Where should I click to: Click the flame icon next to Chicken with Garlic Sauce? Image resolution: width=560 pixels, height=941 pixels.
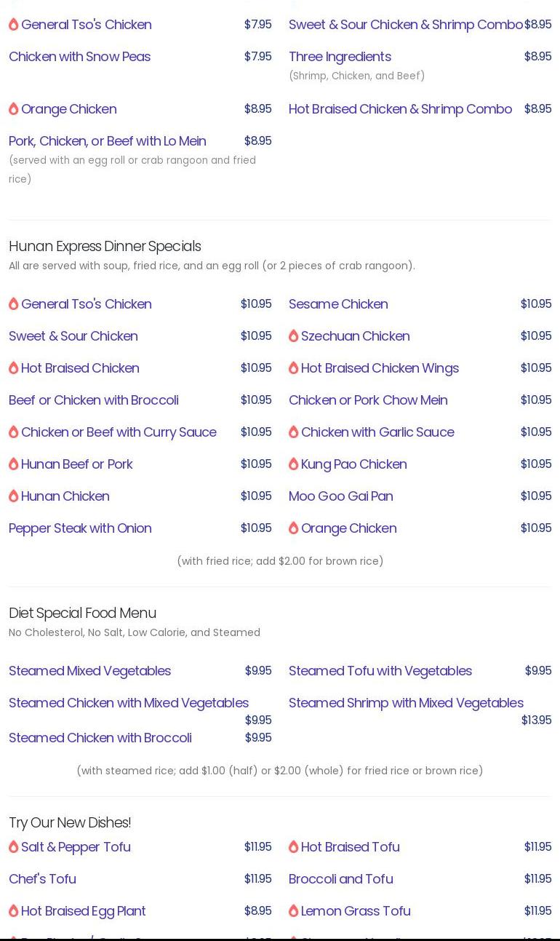[x=294, y=432]
